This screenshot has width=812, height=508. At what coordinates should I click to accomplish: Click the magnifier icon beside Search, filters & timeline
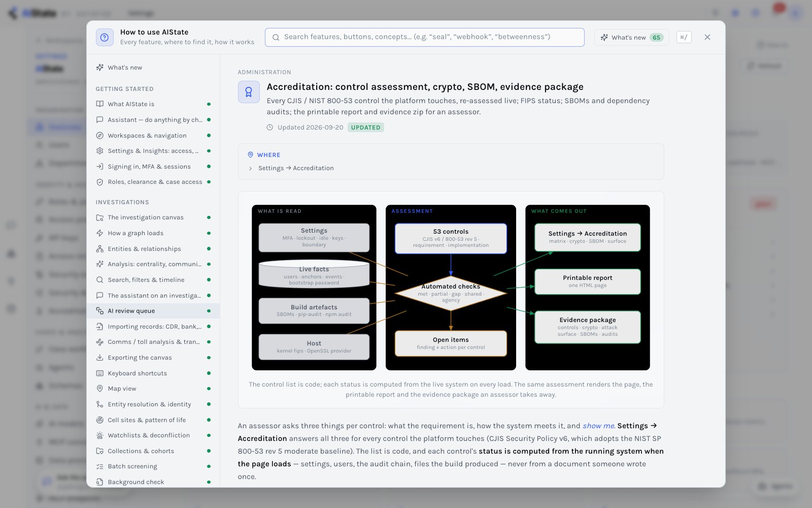(x=100, y=280)
